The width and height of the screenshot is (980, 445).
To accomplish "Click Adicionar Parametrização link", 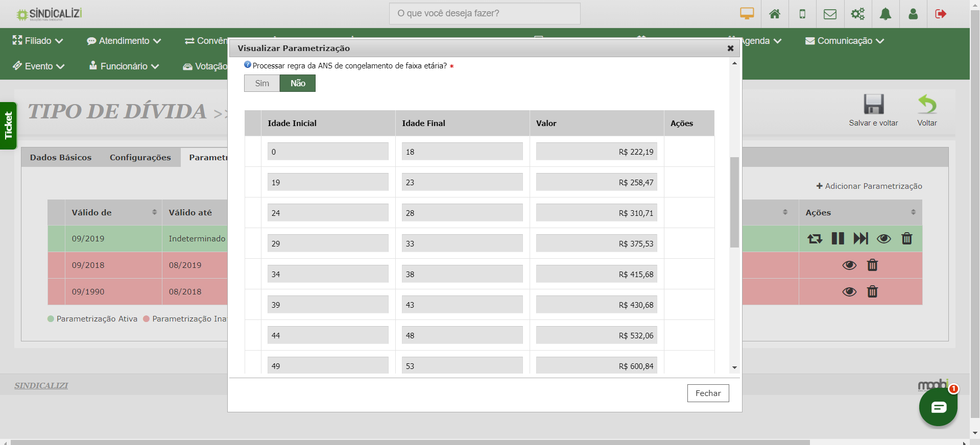I will [x=869, y=186].
